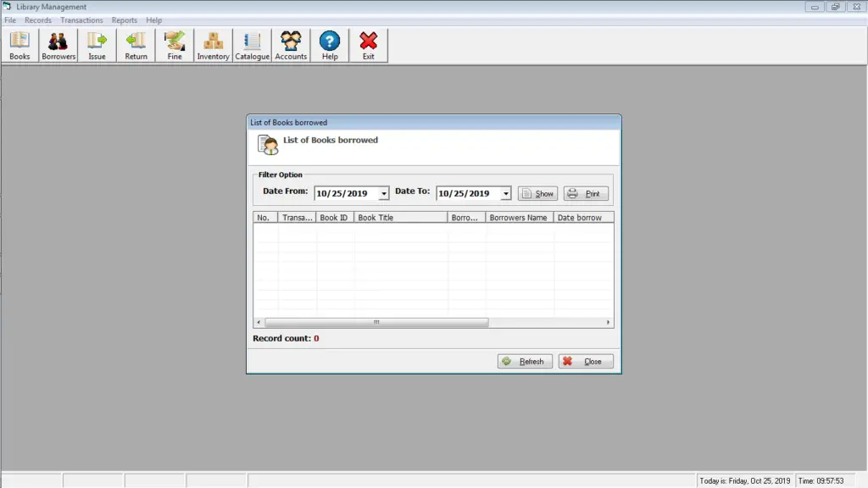Expand the Date From calendar dropdown
Viewport: 868px width, 488px height.
[x=382, y=193]
